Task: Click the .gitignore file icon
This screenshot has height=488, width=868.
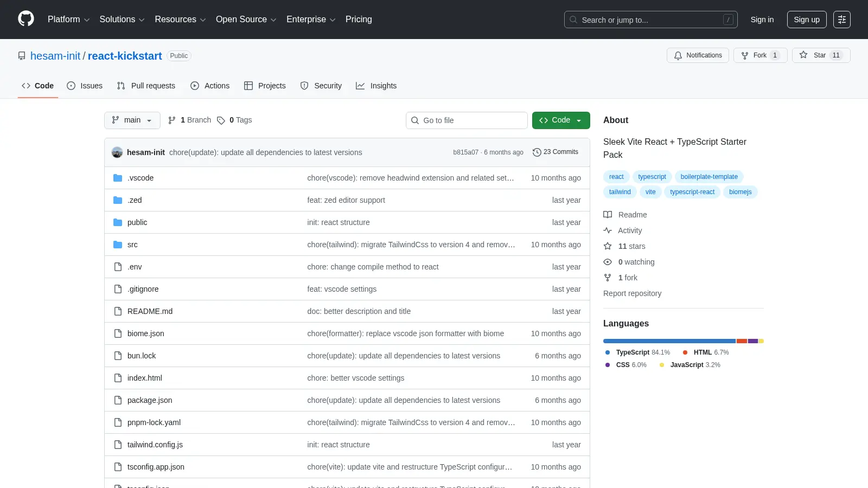Action: 118,289
